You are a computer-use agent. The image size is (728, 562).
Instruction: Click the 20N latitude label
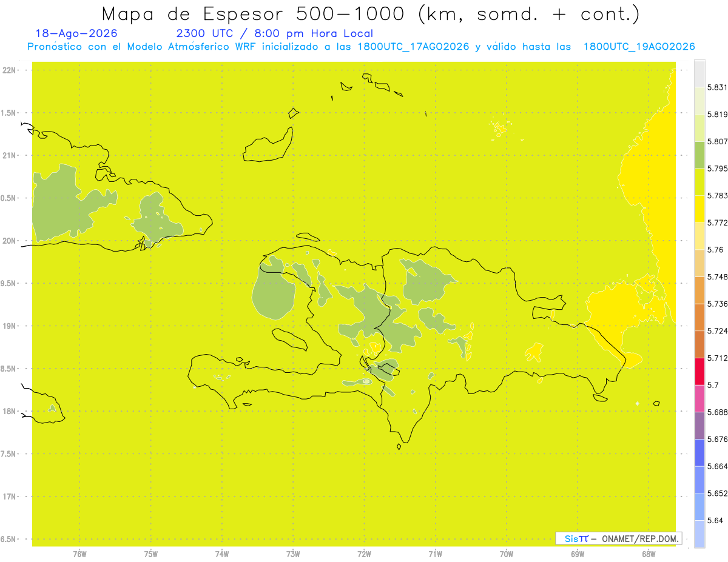coord(8,241)
